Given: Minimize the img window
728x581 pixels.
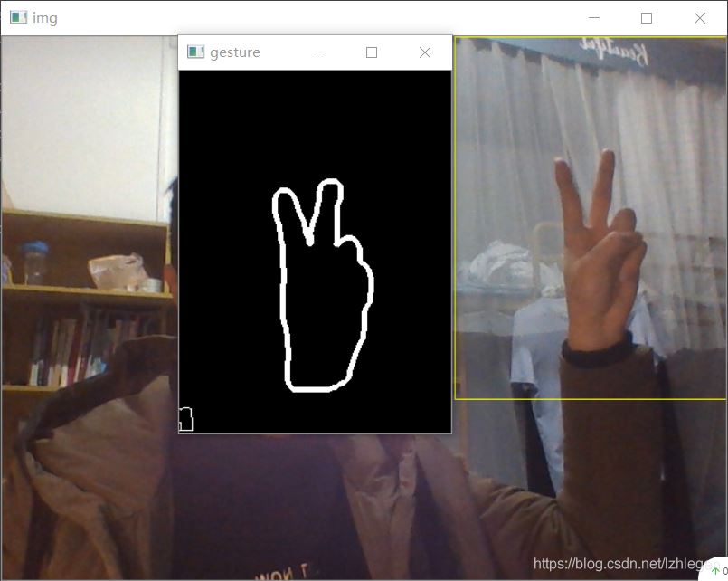Looking at the screenshot, I should (x=594, y=18).
